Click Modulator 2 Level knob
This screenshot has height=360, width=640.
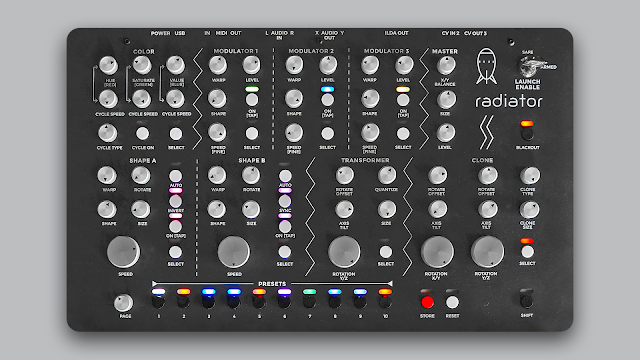[328, 65]
